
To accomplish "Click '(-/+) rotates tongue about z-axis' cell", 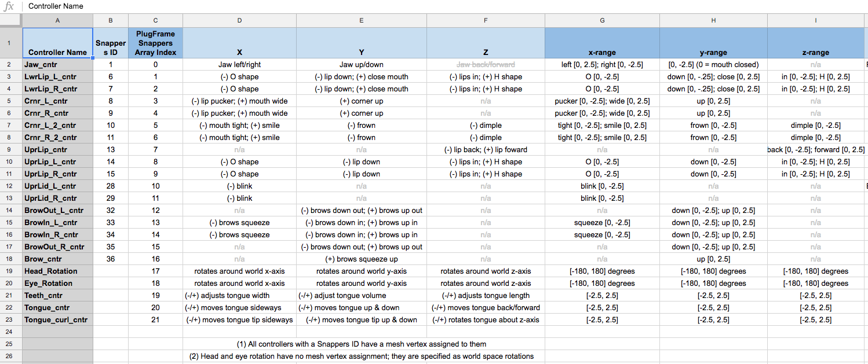I will click(486, 320).
